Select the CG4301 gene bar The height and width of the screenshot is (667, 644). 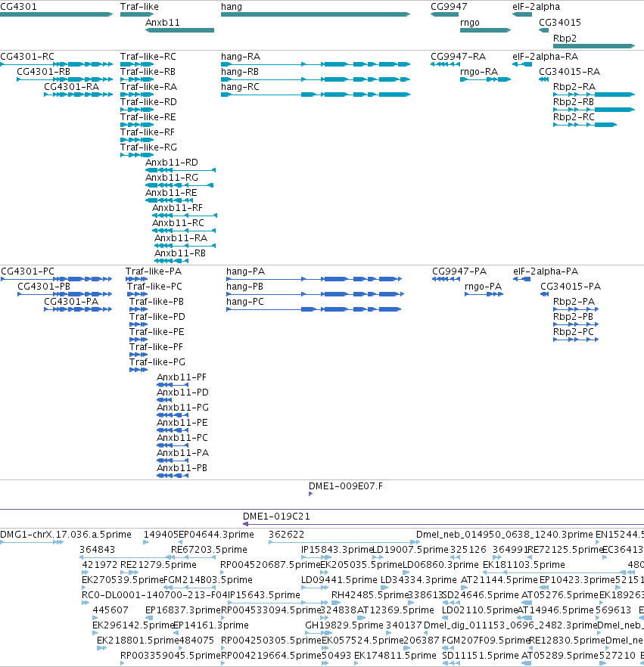[x=56, y=14]
